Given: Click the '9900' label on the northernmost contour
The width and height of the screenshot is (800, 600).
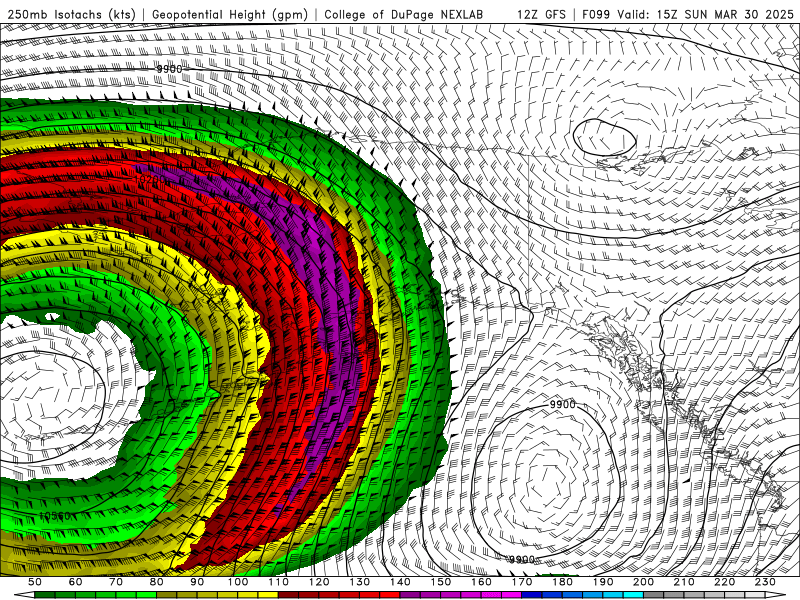Looking at the screenshot, I should (x=169, y=69).
